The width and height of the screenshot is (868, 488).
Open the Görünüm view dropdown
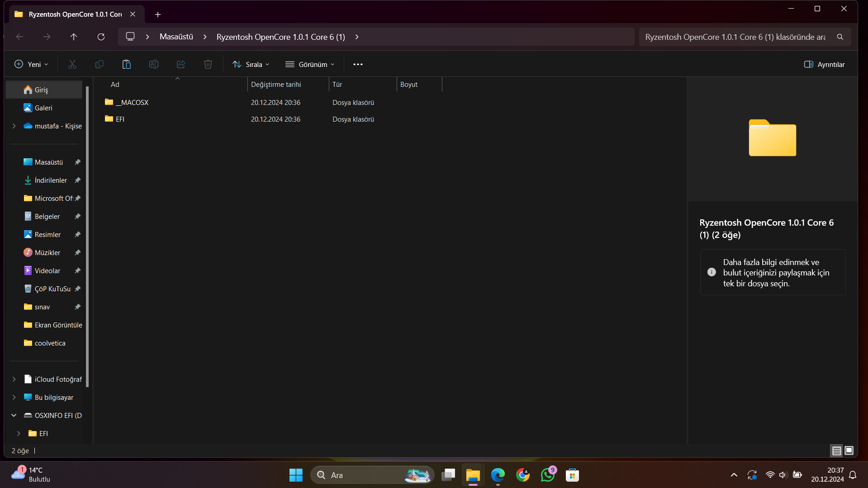[x=310, y=64]
